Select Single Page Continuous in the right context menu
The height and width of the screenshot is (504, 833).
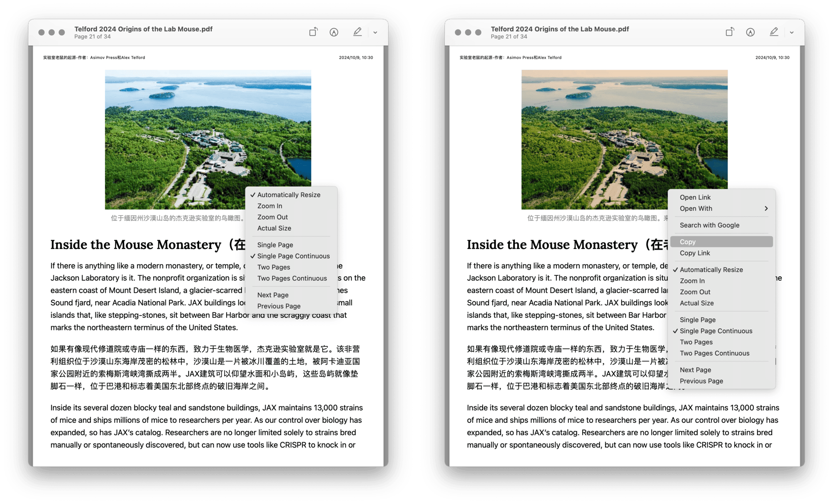click(x=721, y=331)
